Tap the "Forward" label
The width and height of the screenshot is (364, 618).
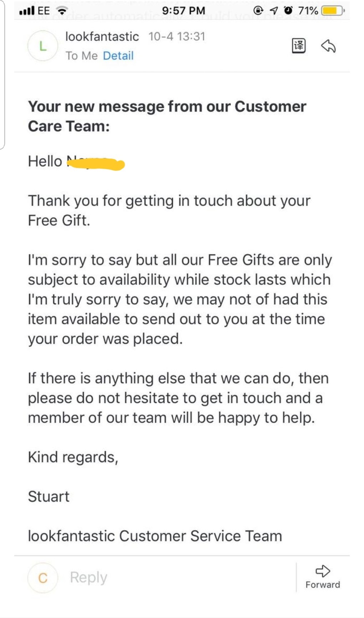323,585
